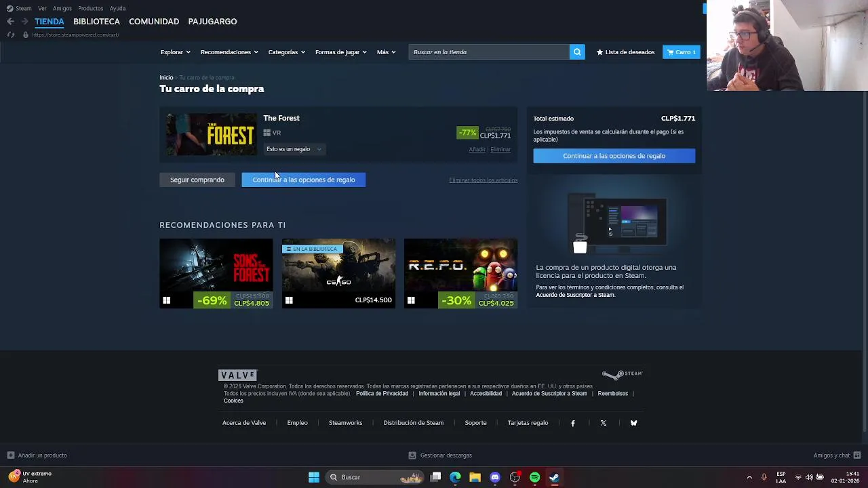Click the Facebook icon in footer
The height and width of the screenshot is (488, 868).
[573, 423]
